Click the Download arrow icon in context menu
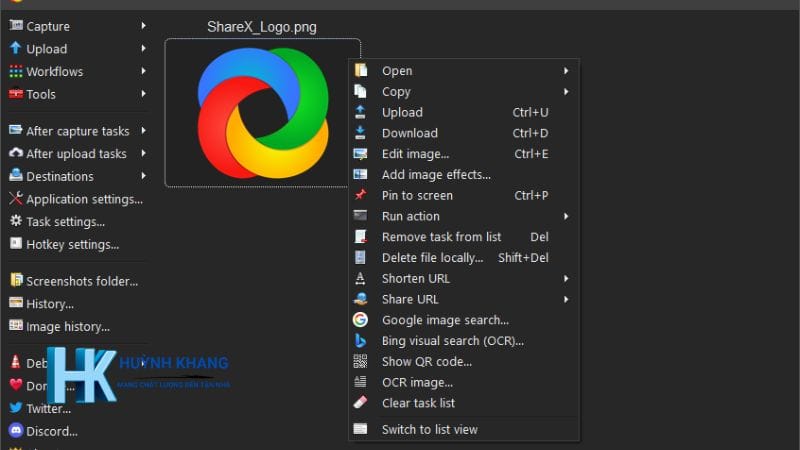Image resolution: width=800 pixels, height=450 pixels. coord(360,133)
